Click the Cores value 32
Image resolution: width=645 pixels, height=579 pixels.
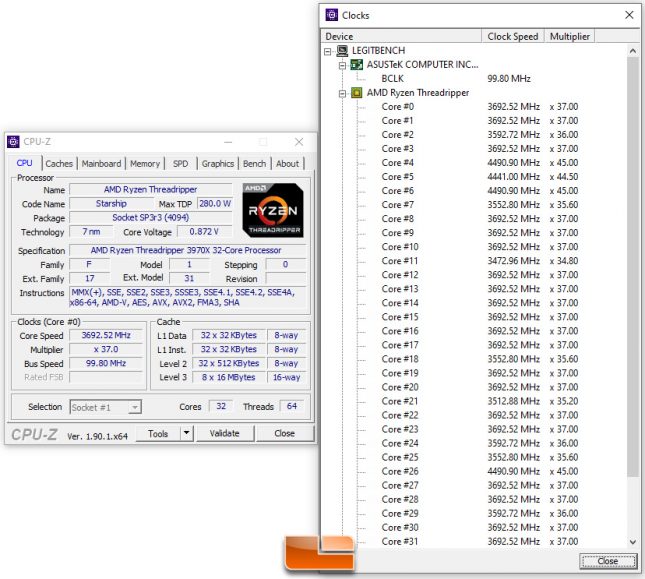point(221,406)
